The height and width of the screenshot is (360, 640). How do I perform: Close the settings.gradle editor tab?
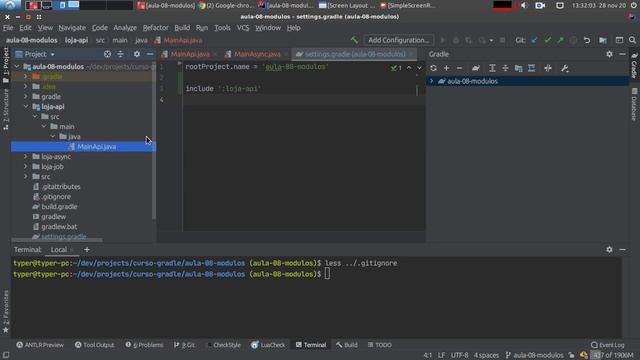[x=412, y=54]
